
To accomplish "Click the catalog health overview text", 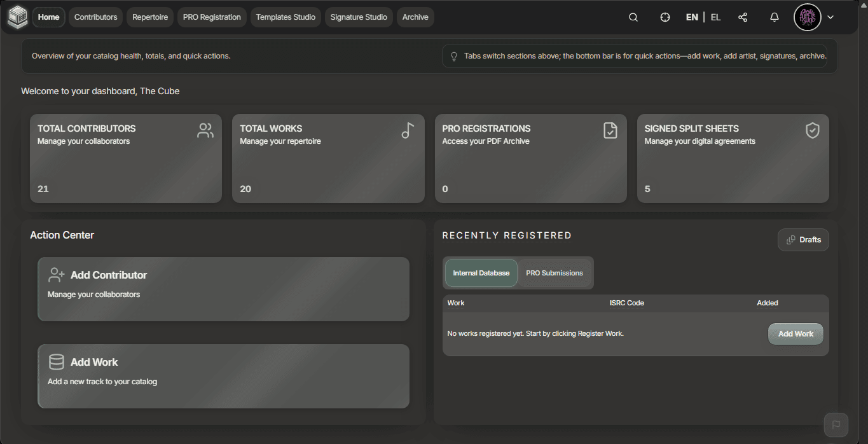I will [131, 56].
